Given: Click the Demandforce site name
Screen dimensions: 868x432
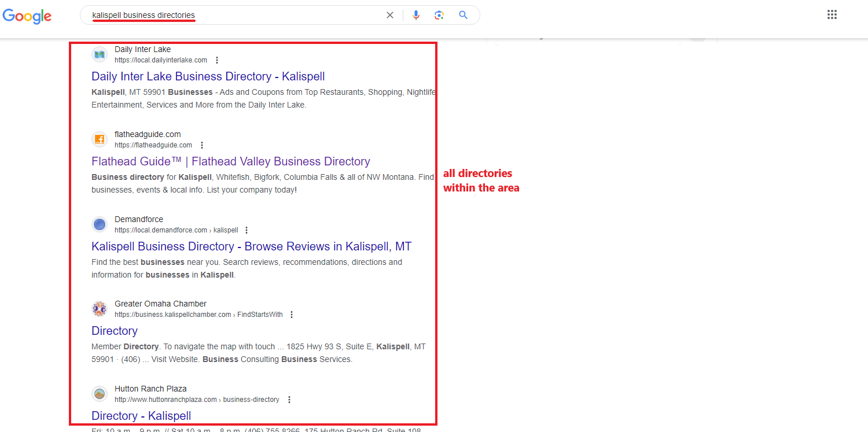Looking at the screenshot, I should [139, 219].
